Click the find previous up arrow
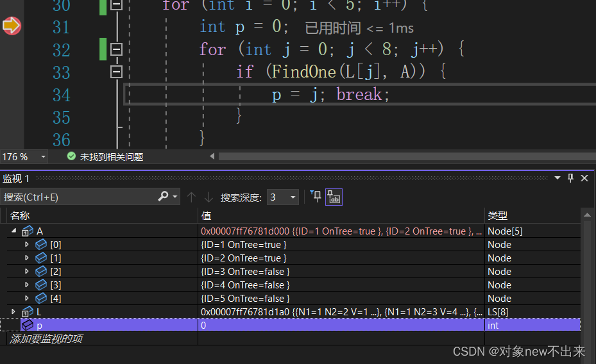The width and height of the screenshot is (596, 364). coord(191,197)
